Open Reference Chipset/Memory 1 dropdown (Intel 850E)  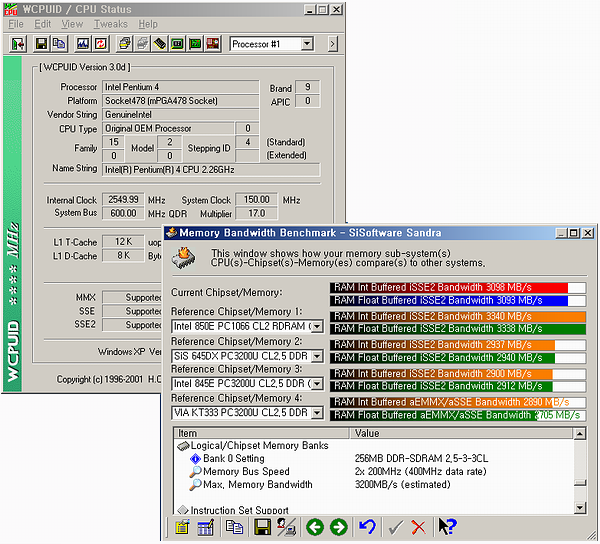pyautogui.click(x=317, y=326)
